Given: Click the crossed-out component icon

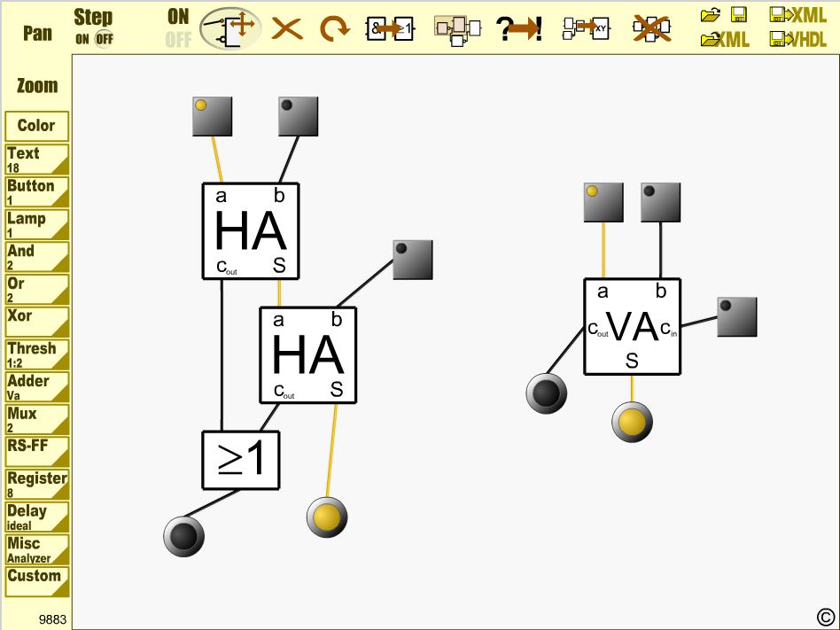Looking at the screenshot, I should click(x=651, y=28).
